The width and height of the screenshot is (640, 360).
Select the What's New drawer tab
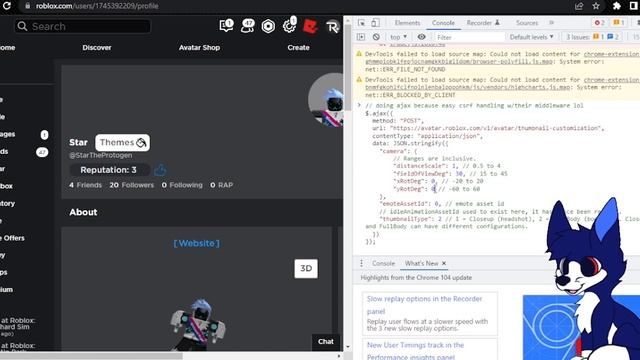click(x=421, y=263)
